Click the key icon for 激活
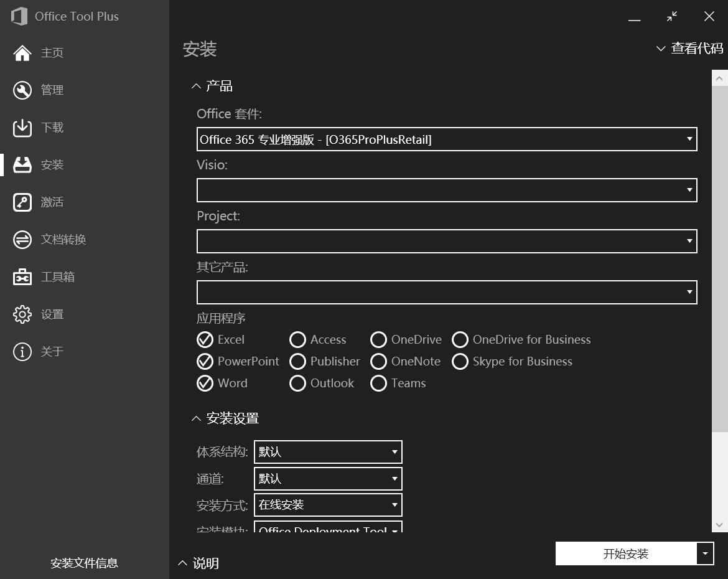This screenshot has width=728, height=579. (x=22, y=202)
